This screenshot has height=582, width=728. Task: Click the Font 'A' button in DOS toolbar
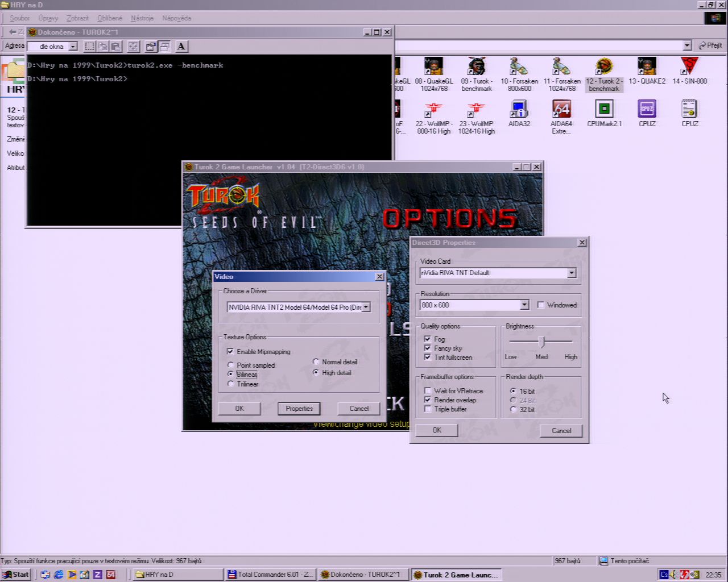click(x=181, y=47)
